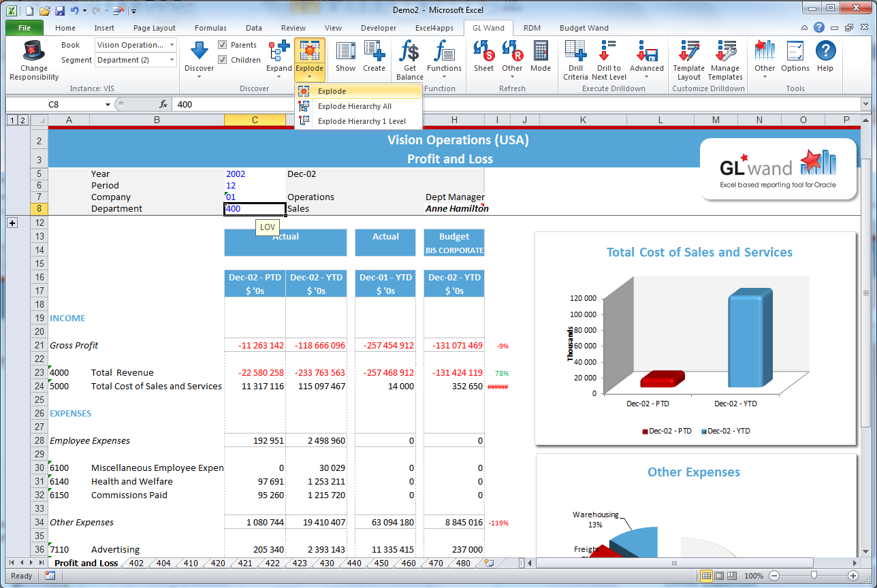Click Manage Templates
Viewport: 877px width, 588px height.
(725, 59)
